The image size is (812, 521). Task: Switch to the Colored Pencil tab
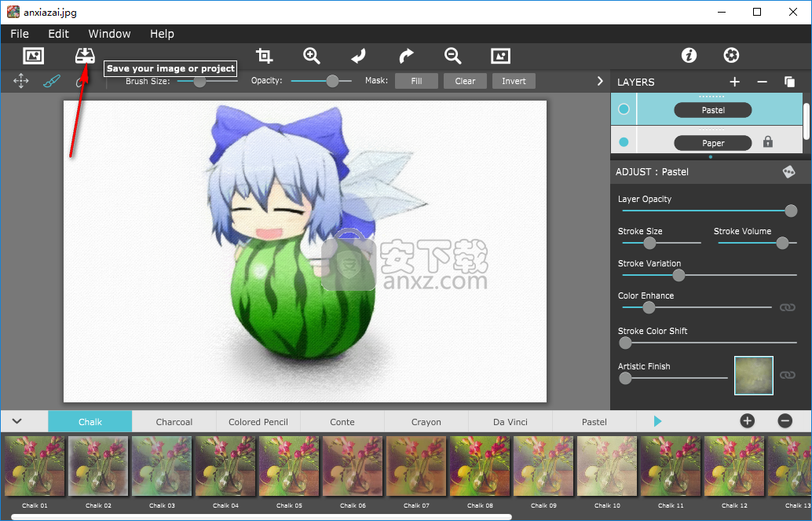(258, 421)
